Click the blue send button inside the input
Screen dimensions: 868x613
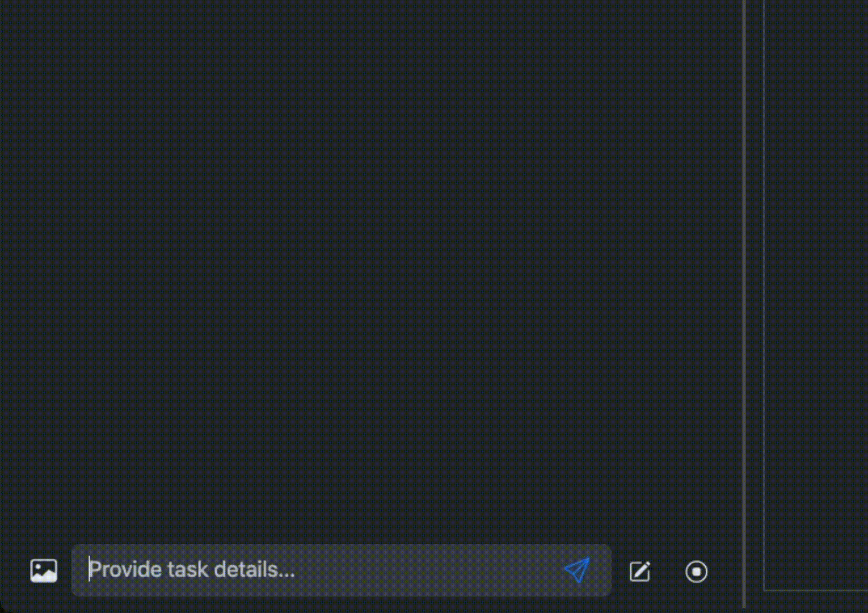(577, 570)
